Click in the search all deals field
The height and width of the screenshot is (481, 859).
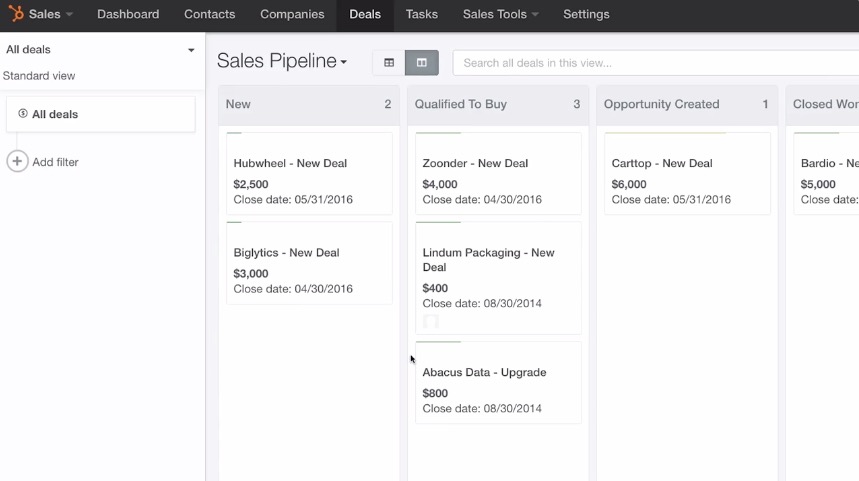point(650,63)
